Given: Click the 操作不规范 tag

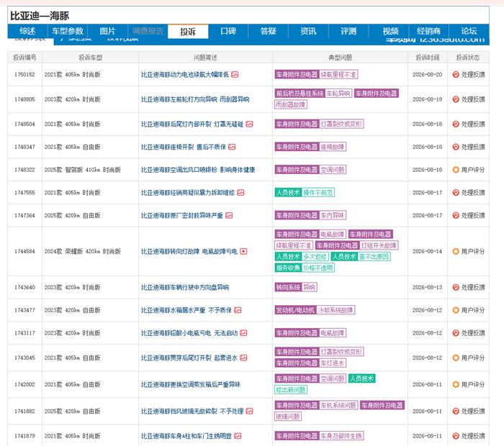Looking at the screenshot, I should [318, 192].
